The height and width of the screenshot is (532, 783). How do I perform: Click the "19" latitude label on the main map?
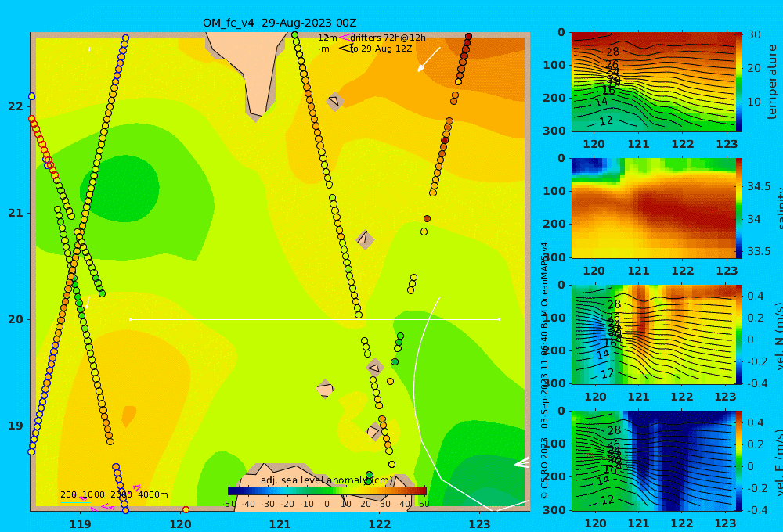tap(16, 426)
